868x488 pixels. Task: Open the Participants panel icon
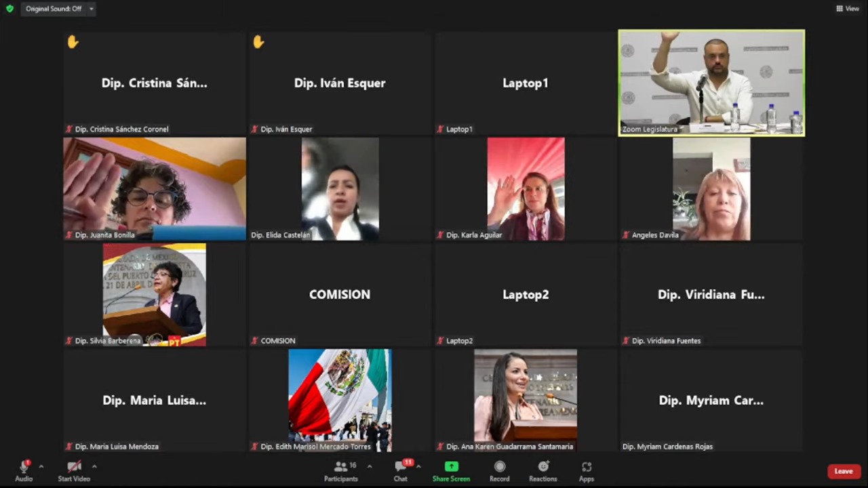[341, 467]
